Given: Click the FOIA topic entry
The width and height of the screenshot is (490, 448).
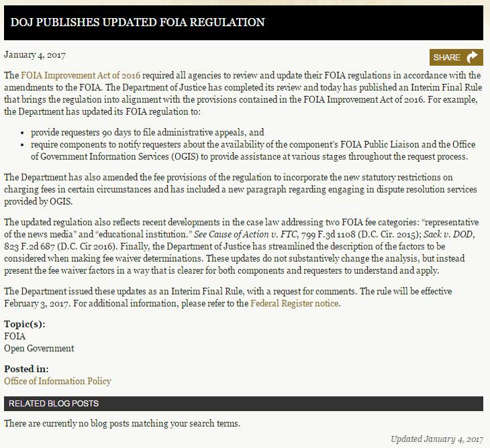Looking at the screenshot, I should coord(15,336).
